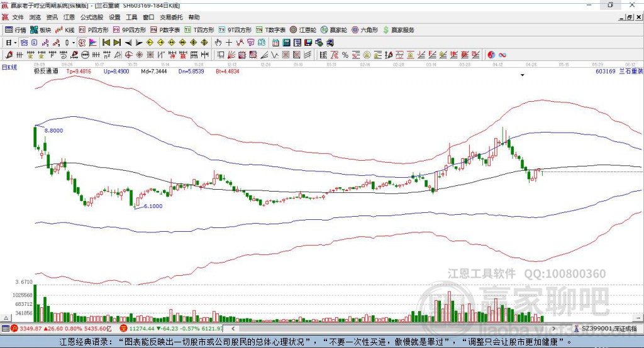Click the blue infinity symbol icon
644x348 pixels.
[502, 55]
